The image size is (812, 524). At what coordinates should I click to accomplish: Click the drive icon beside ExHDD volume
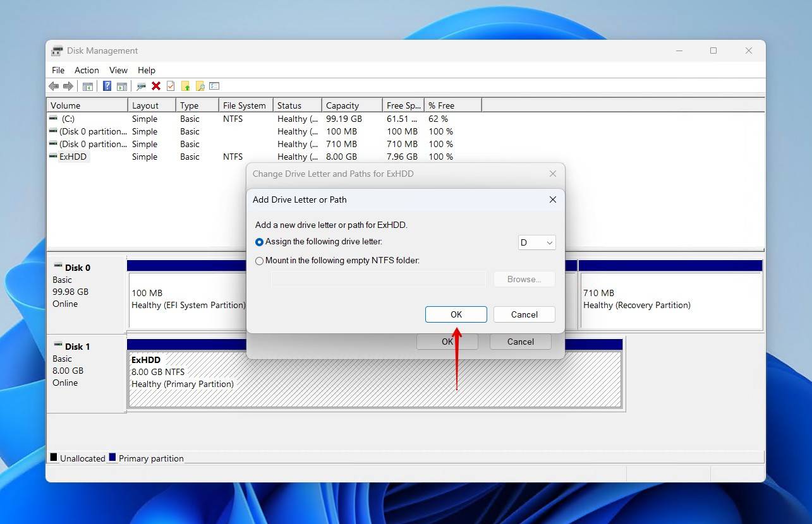pos(54,156)
